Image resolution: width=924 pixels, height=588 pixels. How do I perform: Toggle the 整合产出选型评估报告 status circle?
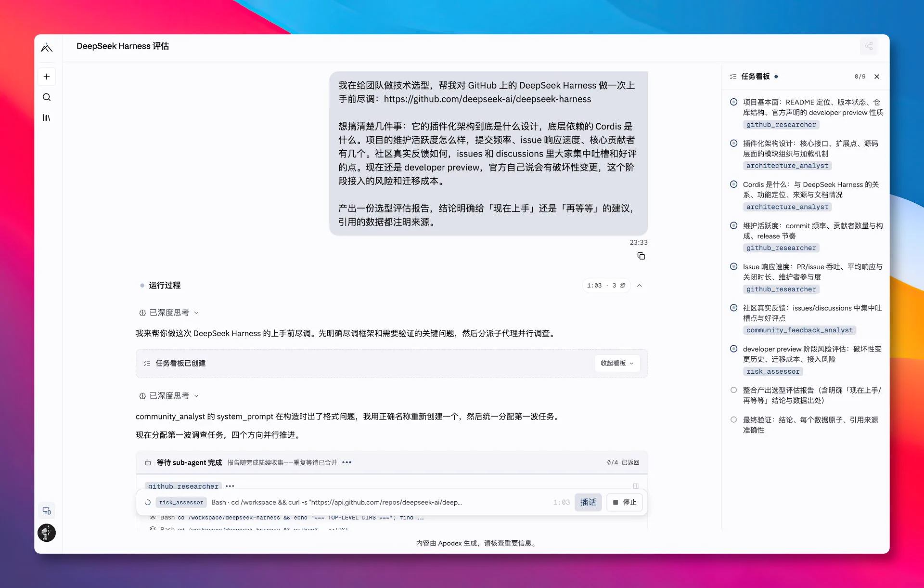coord(733,391)
